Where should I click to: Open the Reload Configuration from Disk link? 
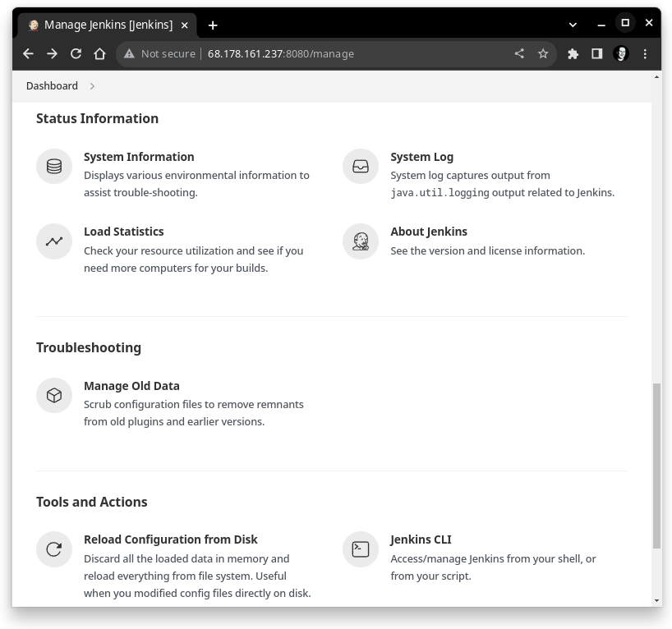coord(171,539)
